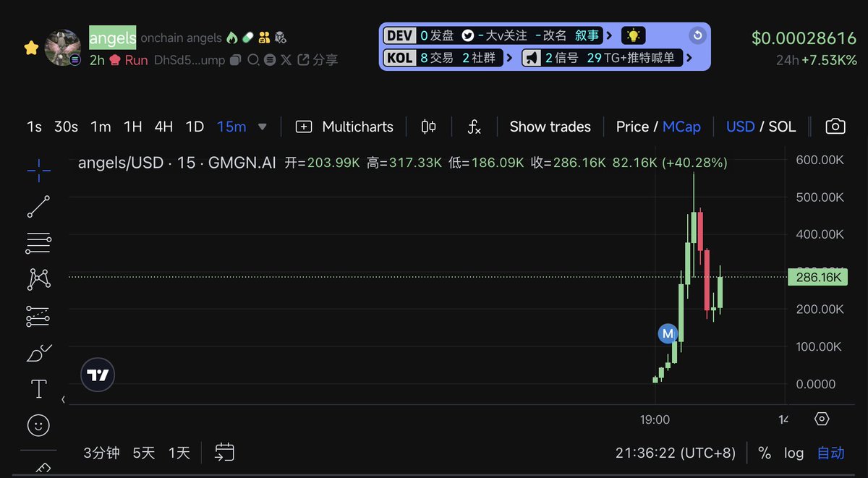Expand the DEV row chevron arrow

pyautogui.click(x=609, y=35)
